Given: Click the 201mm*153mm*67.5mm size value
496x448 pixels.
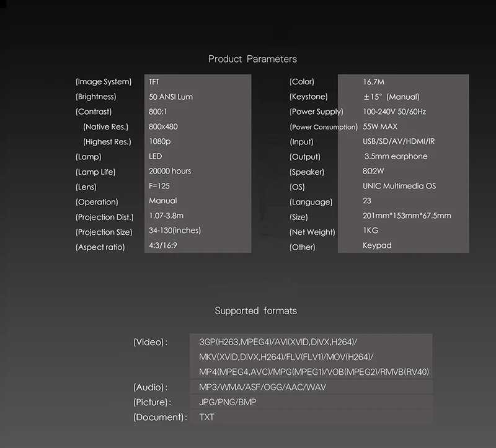Looking at the screenshot, I should [407, 216].
